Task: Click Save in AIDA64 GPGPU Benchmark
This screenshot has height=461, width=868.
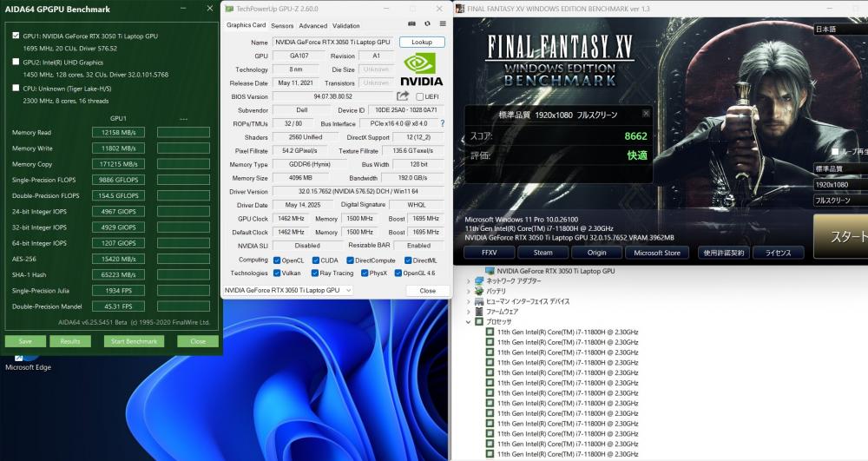Action: [x=25, y=341]
